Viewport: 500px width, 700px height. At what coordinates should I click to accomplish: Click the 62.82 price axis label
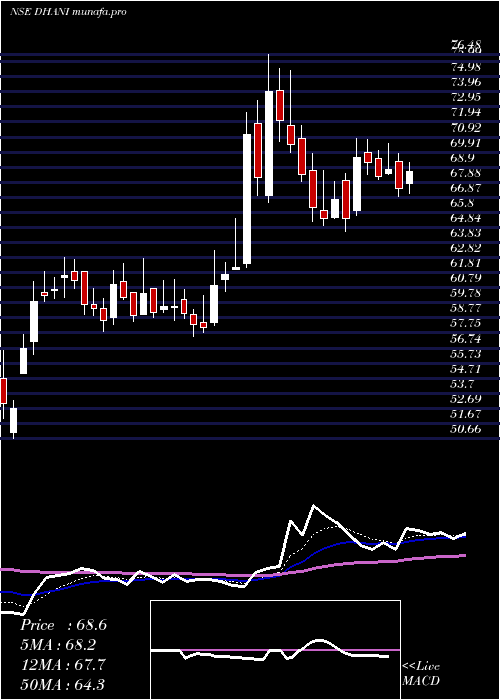pyautogui.click(x=466, y=248)
